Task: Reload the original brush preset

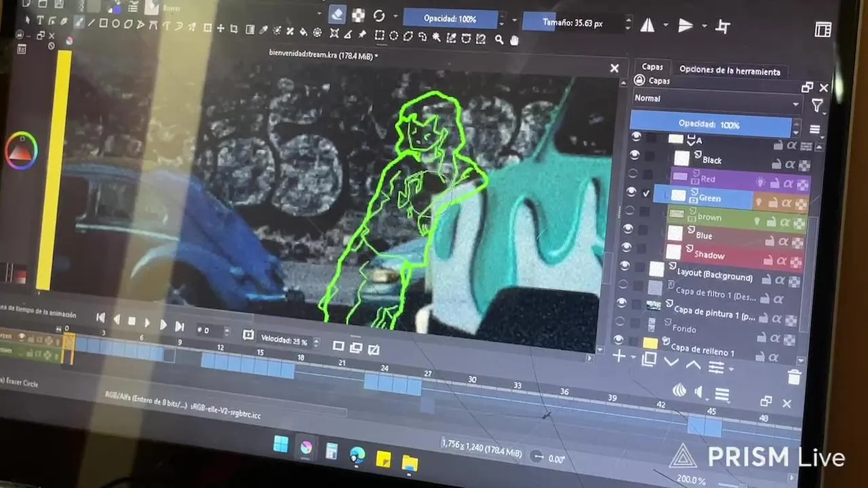Action: click(379, 16)
